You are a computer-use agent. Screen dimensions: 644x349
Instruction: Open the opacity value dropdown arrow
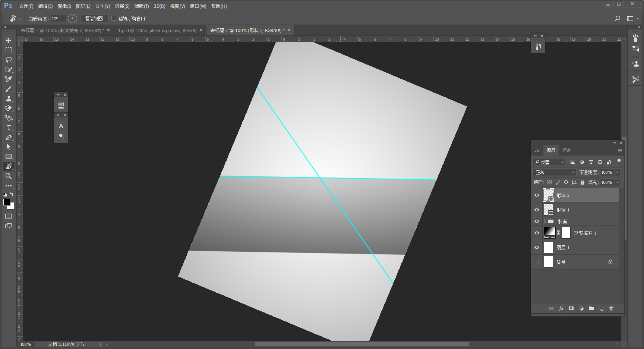(x=618, y=172)
